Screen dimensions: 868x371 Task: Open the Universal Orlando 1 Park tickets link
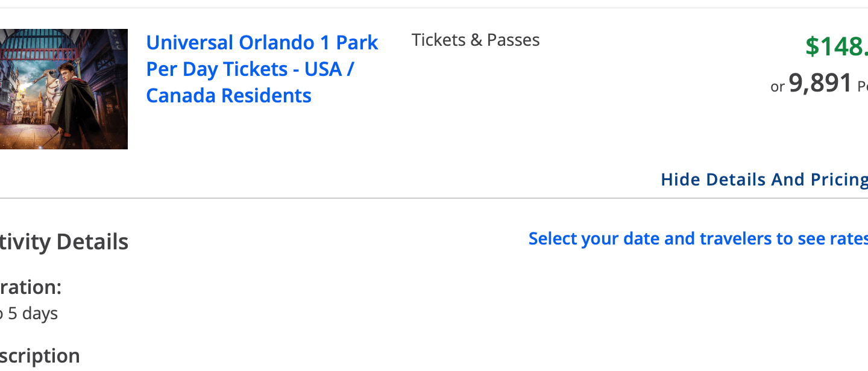[262, 69]
